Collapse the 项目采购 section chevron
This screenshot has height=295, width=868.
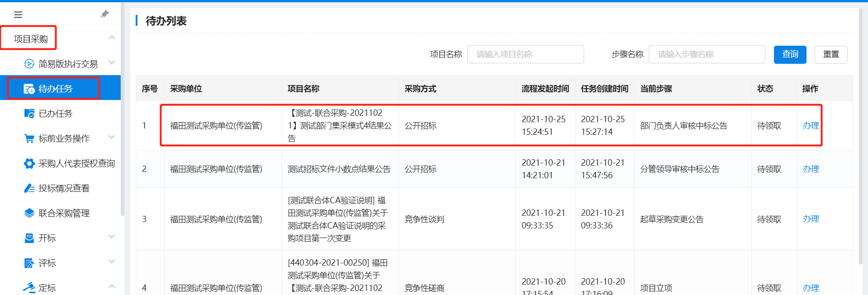(x=112, y=38)
